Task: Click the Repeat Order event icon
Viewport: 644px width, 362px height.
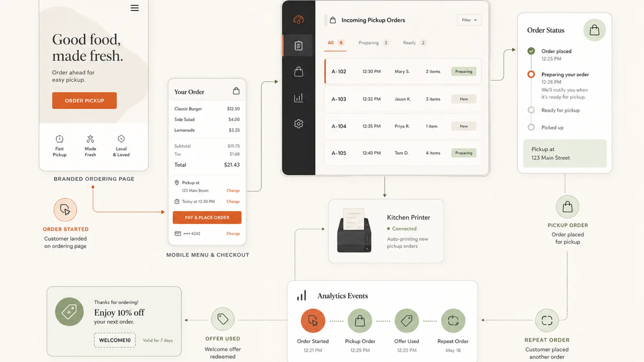Action: pyautogui.click(x=453, y=320)
